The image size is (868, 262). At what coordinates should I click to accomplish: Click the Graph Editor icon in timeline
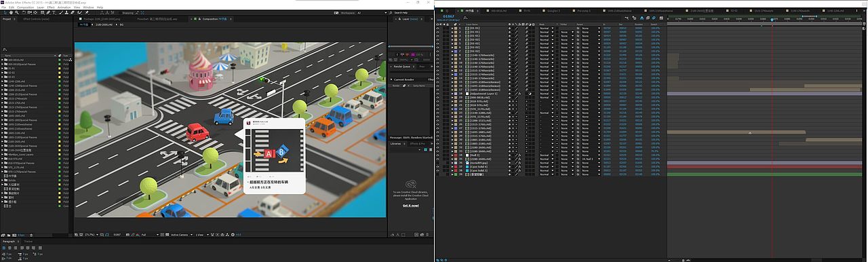661,18
